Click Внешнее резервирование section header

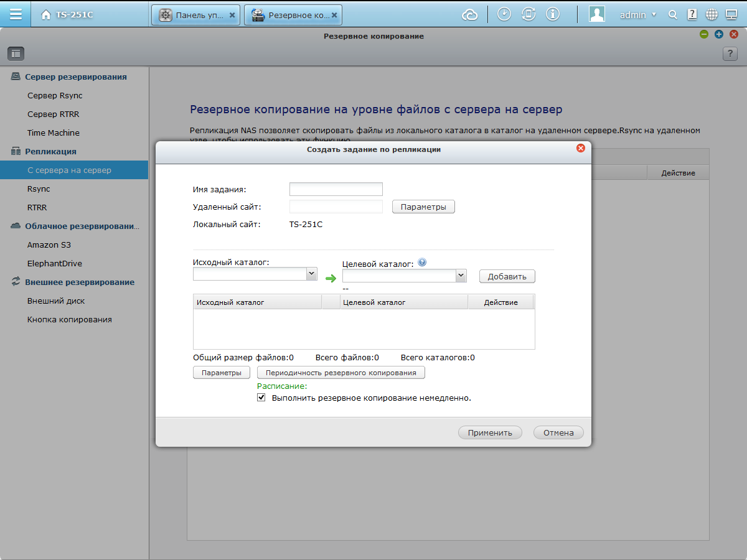click(80, 282)
